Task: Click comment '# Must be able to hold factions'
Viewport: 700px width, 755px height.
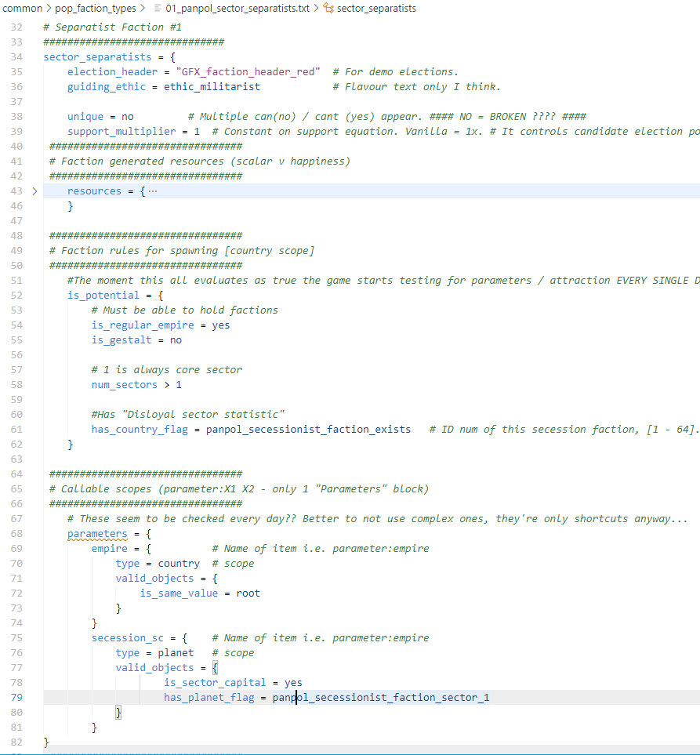Action: 184,310
